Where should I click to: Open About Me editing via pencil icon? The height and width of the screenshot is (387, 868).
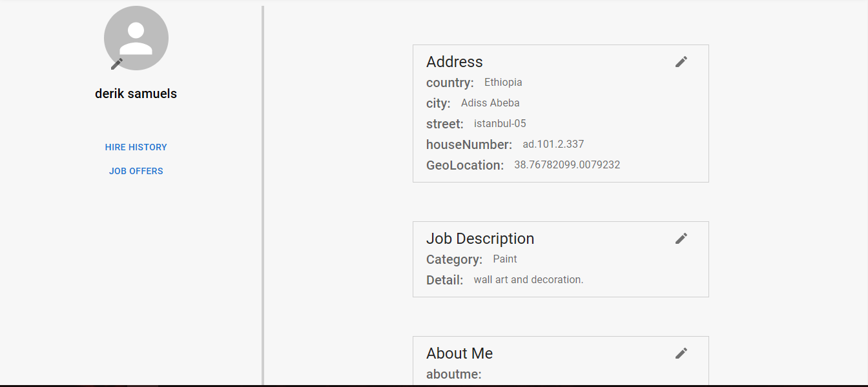(x=681, y=353)
